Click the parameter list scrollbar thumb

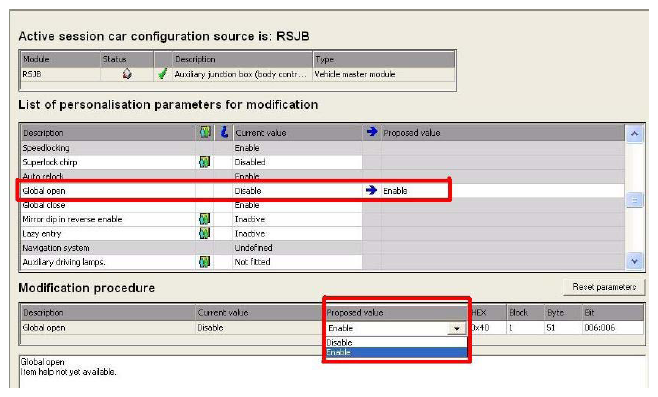634,200
